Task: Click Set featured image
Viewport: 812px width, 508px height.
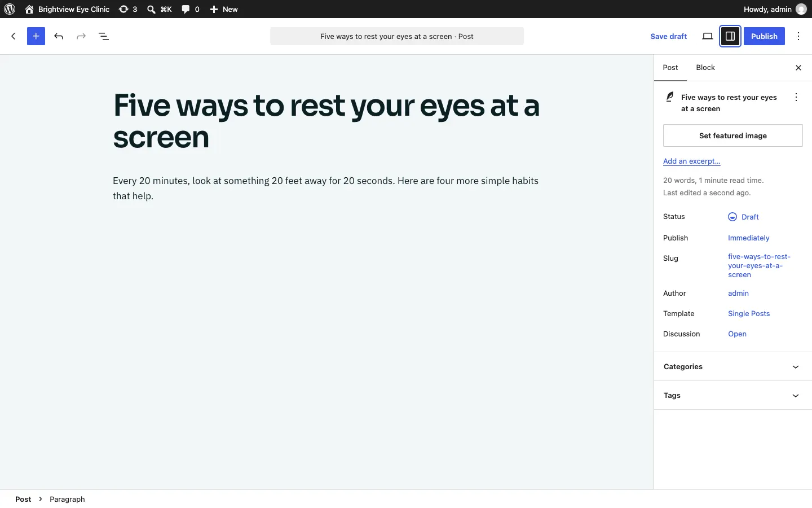Action: [x=733, y=135]
